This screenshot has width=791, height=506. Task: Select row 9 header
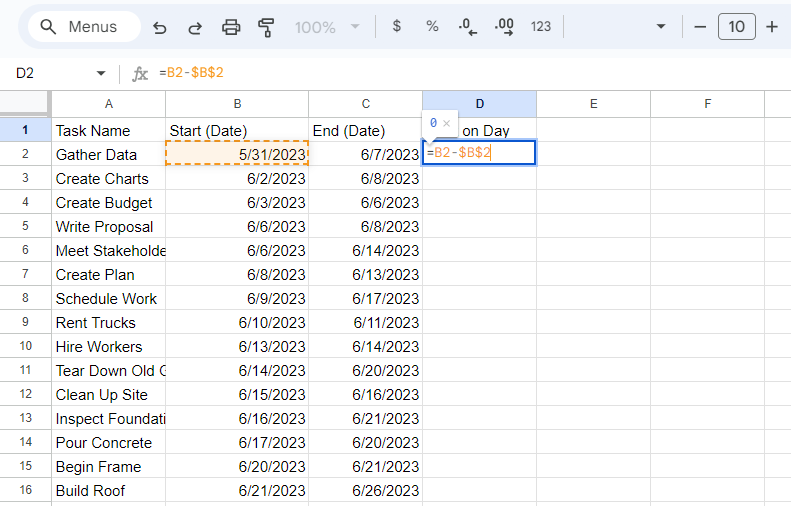25,322
